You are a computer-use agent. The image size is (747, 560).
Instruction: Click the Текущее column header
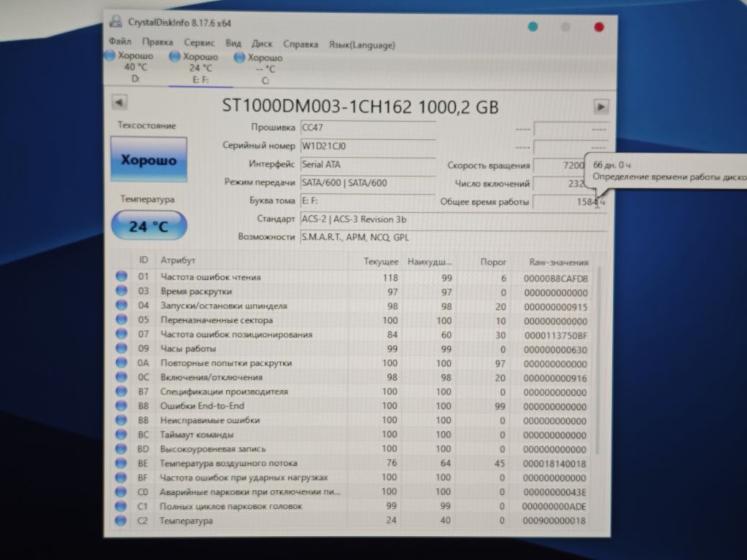[x=381, y=262]
